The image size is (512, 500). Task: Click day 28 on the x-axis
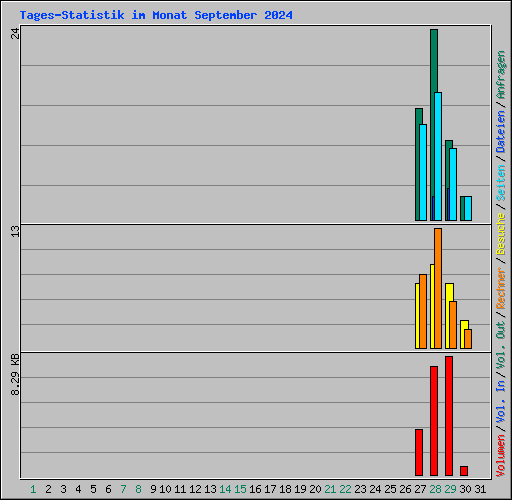435,489
